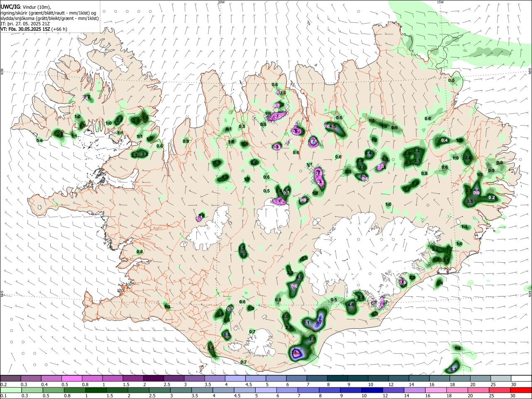Click the upper legend label '25'
Image resolution: width=532 pixels, height=399 pixels.
(493, 384)
